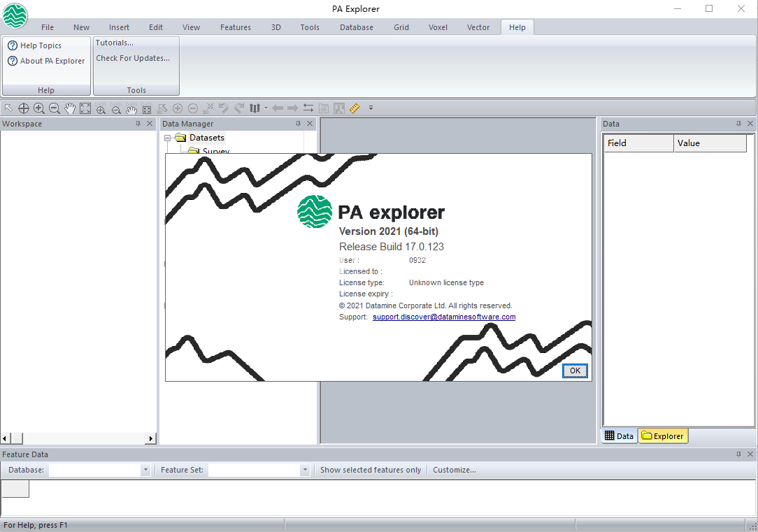This screenshot has width=758, height=532.
Task: Select the Help ribbon tab
Action: point(517,27)
